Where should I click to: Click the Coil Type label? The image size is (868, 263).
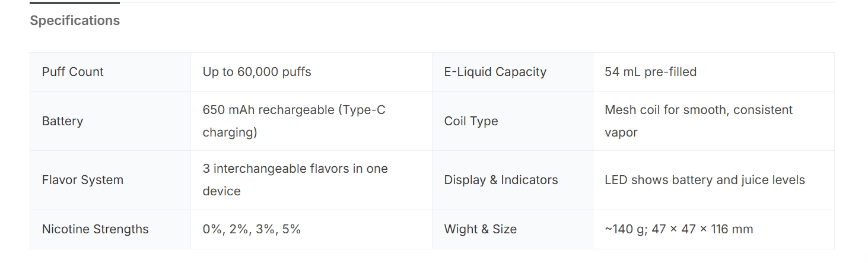coord(471,121)
